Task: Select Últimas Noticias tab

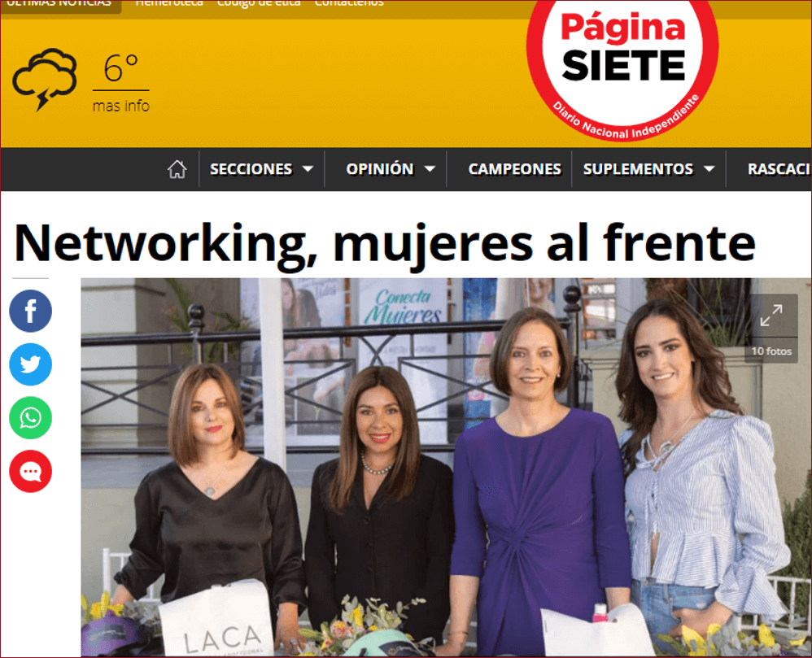Action: click(60, 5)
